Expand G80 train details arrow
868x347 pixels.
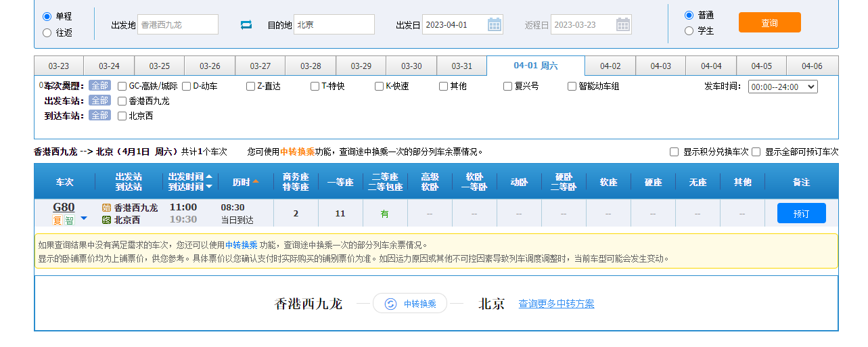[84, 218]
